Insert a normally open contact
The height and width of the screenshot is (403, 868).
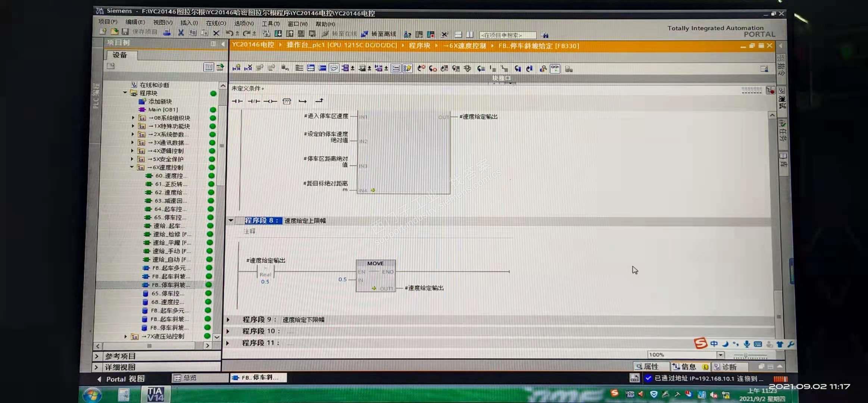point(237,101)
